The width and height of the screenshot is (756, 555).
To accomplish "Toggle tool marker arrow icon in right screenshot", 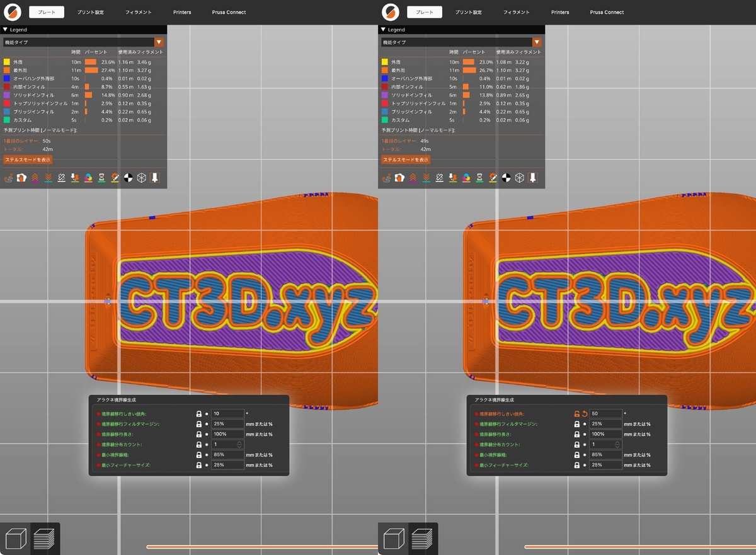I will click(x=532, y=178).
